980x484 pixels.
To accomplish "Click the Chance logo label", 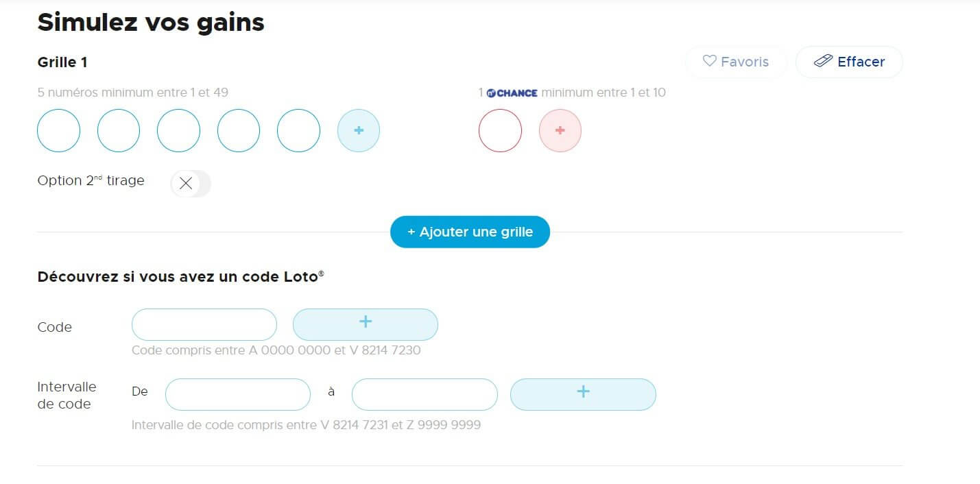I will [x=512, y=93].
